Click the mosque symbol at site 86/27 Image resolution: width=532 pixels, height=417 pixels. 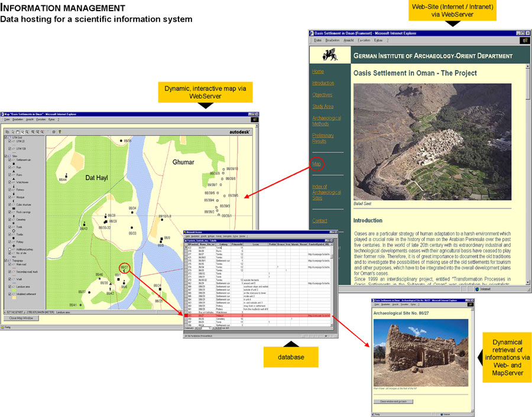[x=125, y=271]
